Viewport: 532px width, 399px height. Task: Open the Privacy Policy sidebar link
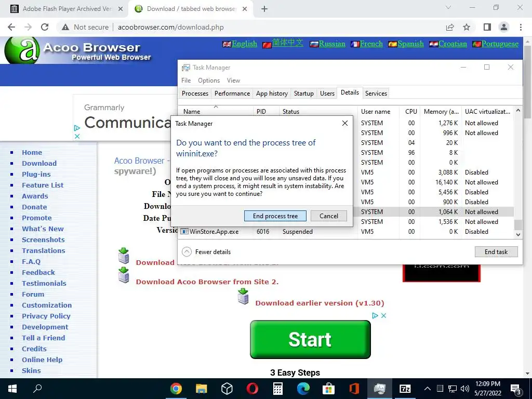tap(46, 316)
